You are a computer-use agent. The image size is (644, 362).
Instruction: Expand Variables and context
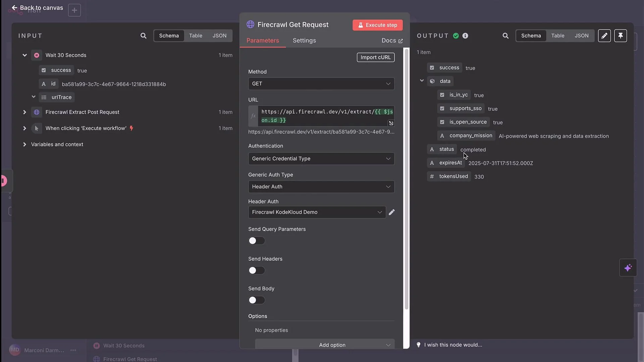tap(24, 144)
